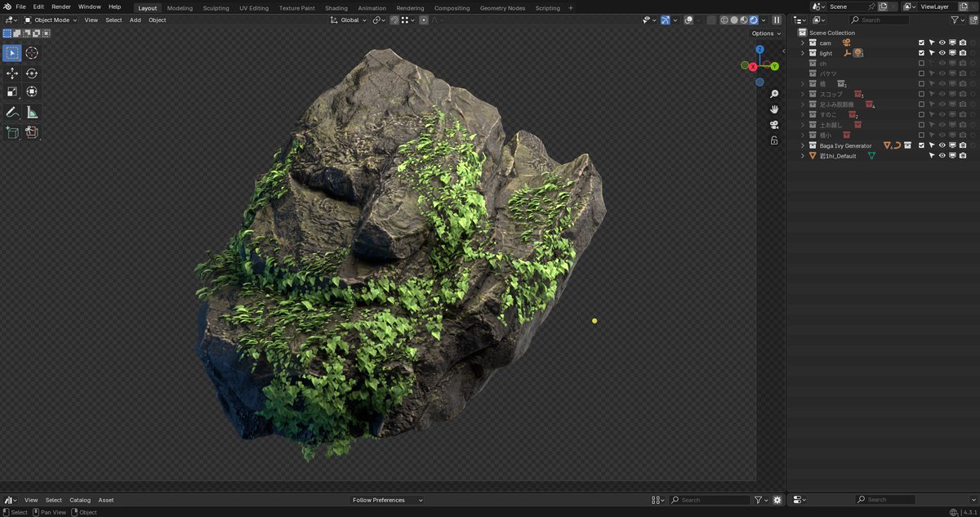The height and width of the screenshot is (517, 980).
Task: Click the Zoom view magnifier icon
Action: coord(774,94)
